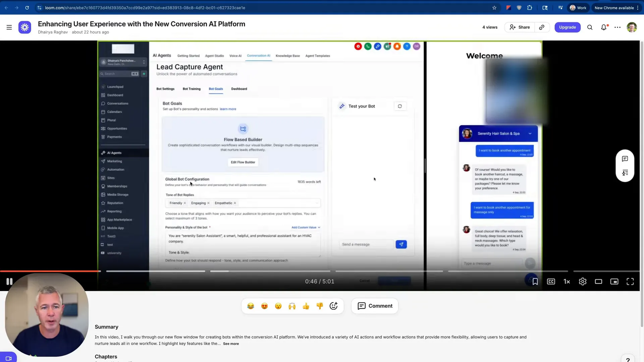The width and height of the screenshot is (644, 362).
Task: Copy the video link via link icon
Action: click(x=542, y=27)
